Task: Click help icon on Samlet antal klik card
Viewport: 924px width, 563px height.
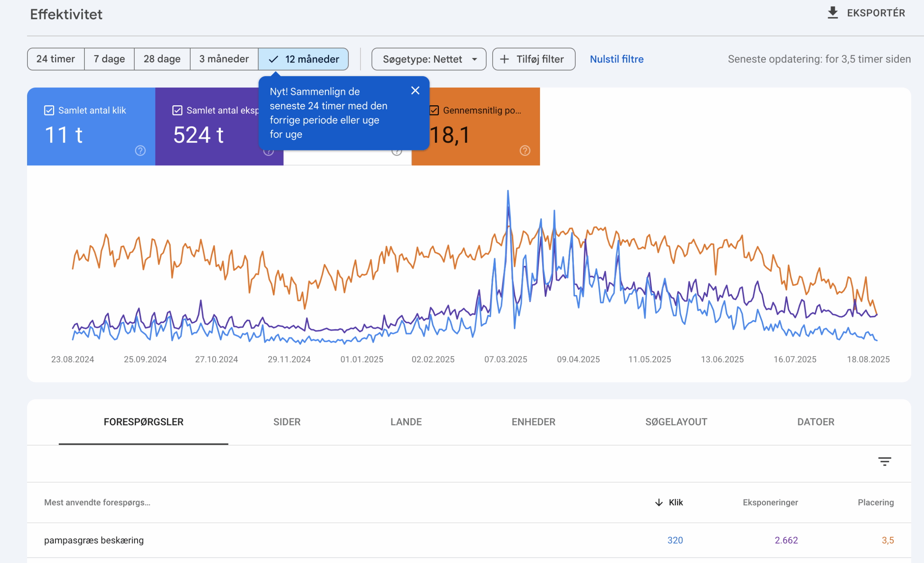Action: click(140, 150)
